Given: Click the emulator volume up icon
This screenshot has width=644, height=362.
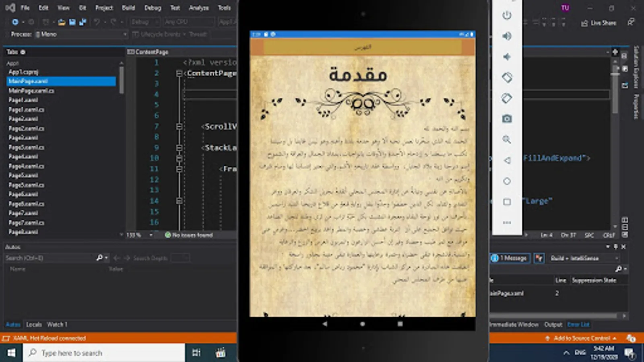Looking at the screenshot, I should coord(507,36).
